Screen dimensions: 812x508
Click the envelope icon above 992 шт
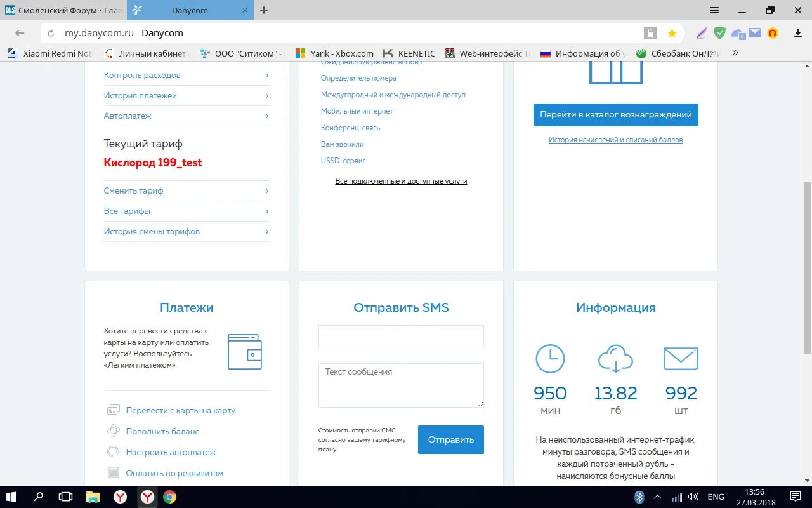tap(681, 359)
